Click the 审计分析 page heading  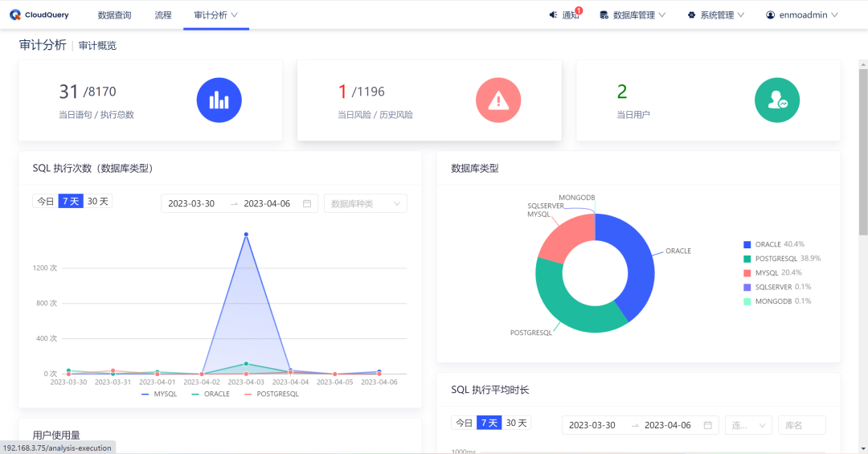pyautogui.click(x=43, y=45)
